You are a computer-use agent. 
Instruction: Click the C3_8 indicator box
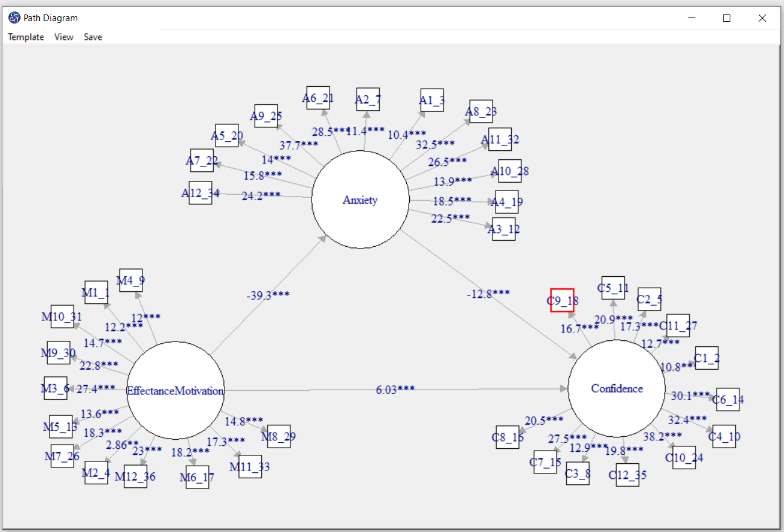click(578, 473)
